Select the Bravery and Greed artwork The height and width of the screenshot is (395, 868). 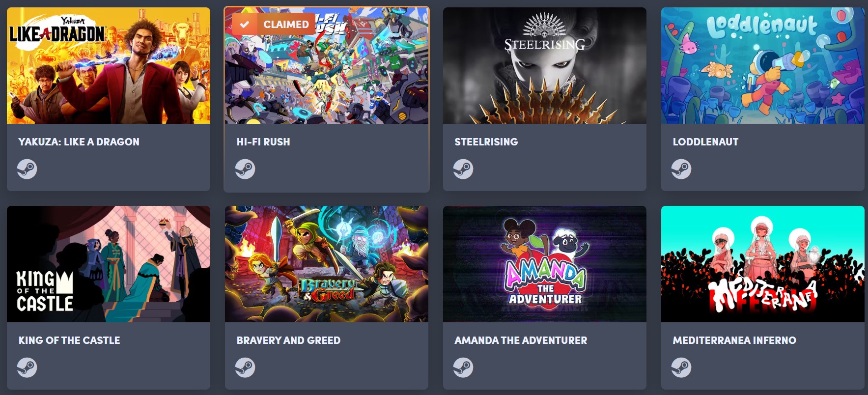click(327, 264)
